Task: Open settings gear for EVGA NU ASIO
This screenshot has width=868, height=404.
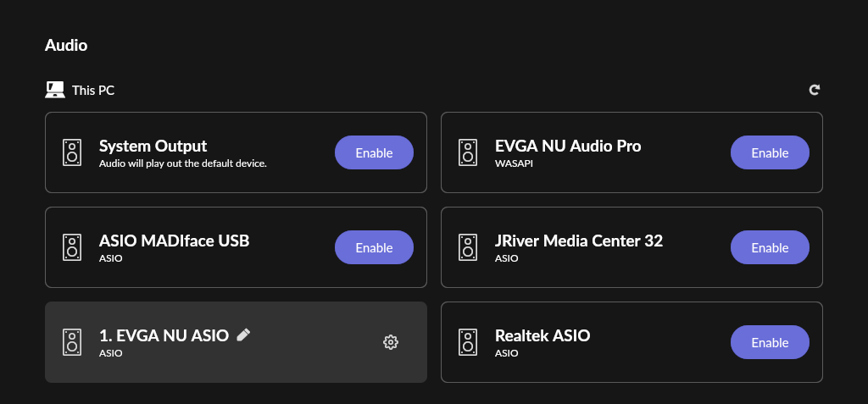Action: (x=390, y=342)
